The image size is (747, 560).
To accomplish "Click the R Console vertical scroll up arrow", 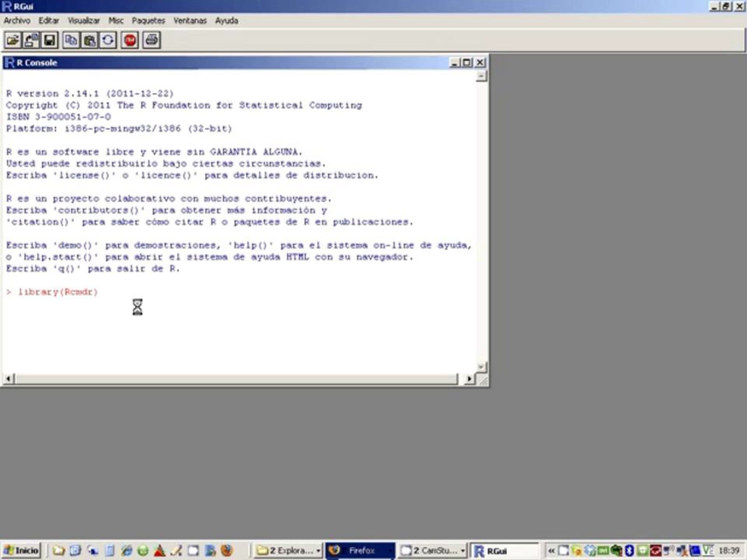I will click(x=481, y=76).
